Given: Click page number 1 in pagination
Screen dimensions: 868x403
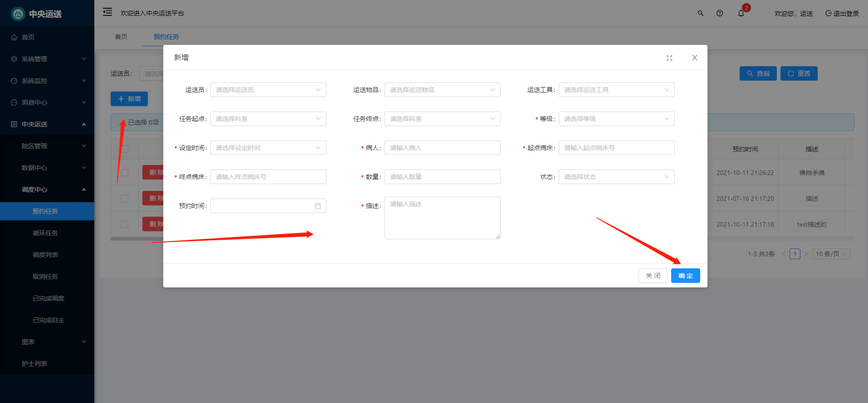Looking at the screenshot, I should (795, 254).
